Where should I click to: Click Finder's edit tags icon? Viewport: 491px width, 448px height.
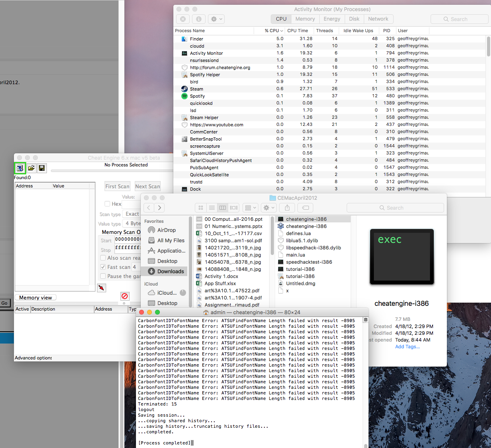pos(305,208)
